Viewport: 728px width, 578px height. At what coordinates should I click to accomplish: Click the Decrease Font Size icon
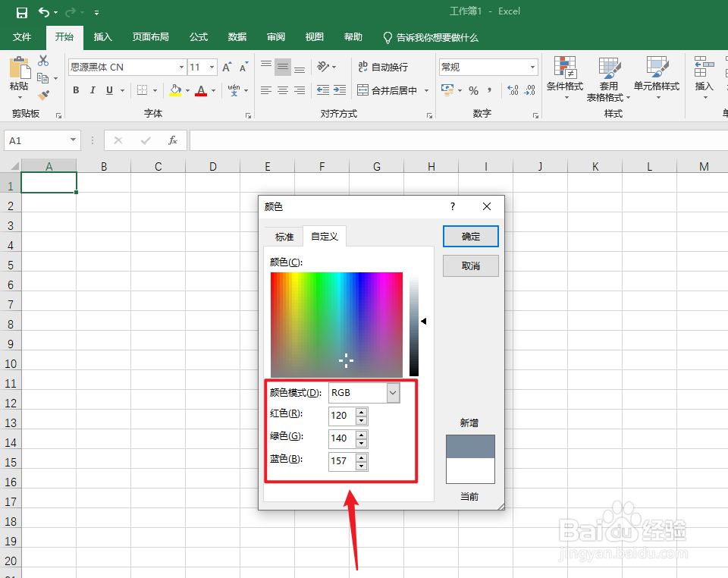[243, 68]
